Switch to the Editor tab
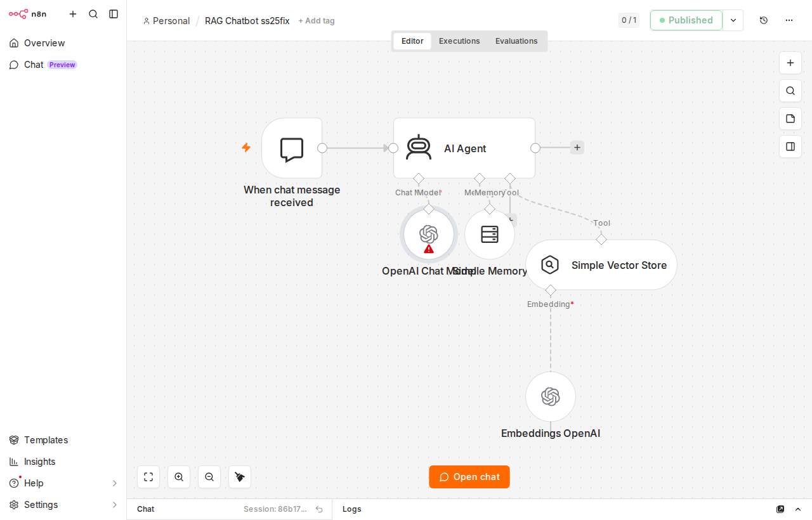 click(412, 41)
